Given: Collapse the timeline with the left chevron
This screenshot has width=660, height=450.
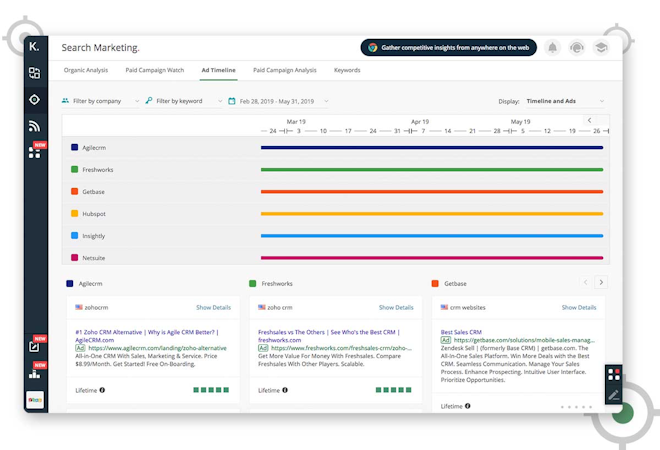Looking at the screenshot, I should [x=589, y=120].
